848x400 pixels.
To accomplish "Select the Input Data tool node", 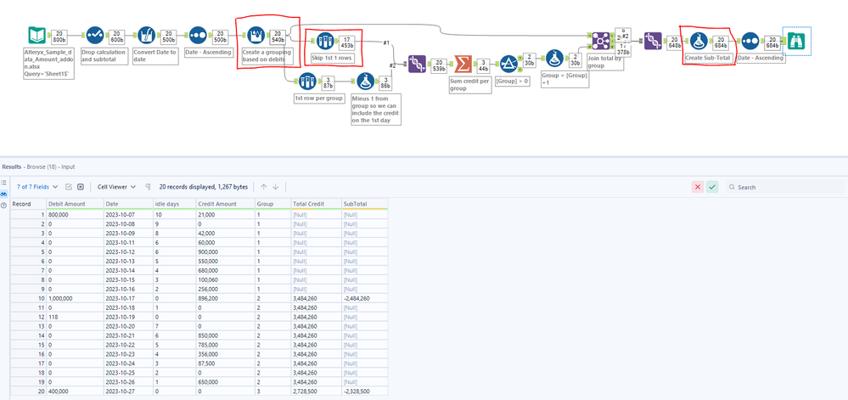I will point(37,36).
